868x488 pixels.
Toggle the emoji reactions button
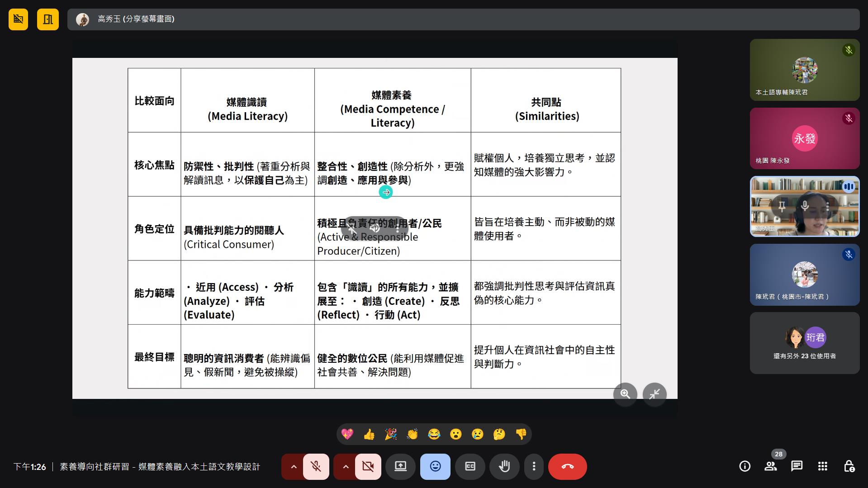(x=435, y=466)
